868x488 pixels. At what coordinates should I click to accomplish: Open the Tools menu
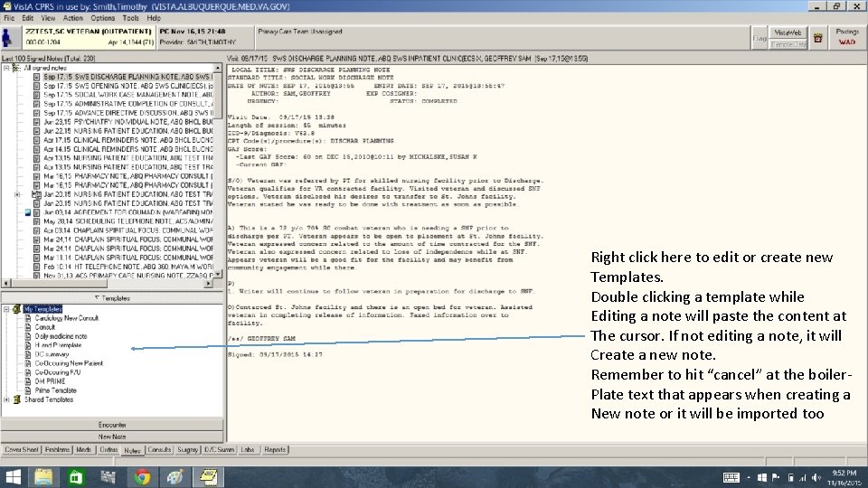pyautogui.click(x=130, y=18)
